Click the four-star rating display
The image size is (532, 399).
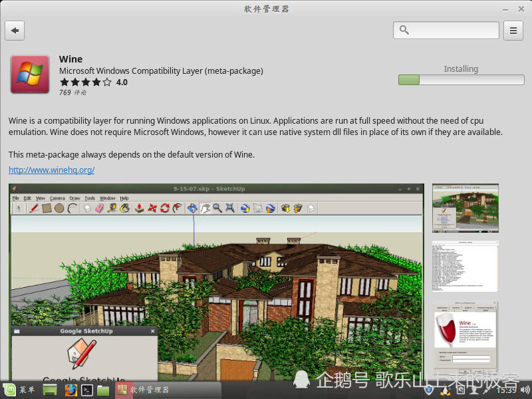click(x=86, y=82)
